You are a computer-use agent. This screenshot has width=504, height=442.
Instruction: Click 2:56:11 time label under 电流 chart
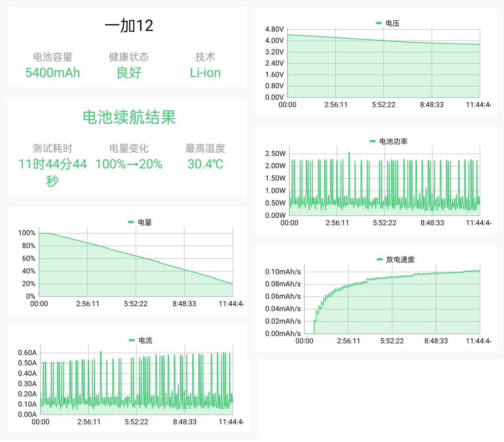(x=89, y=422)
